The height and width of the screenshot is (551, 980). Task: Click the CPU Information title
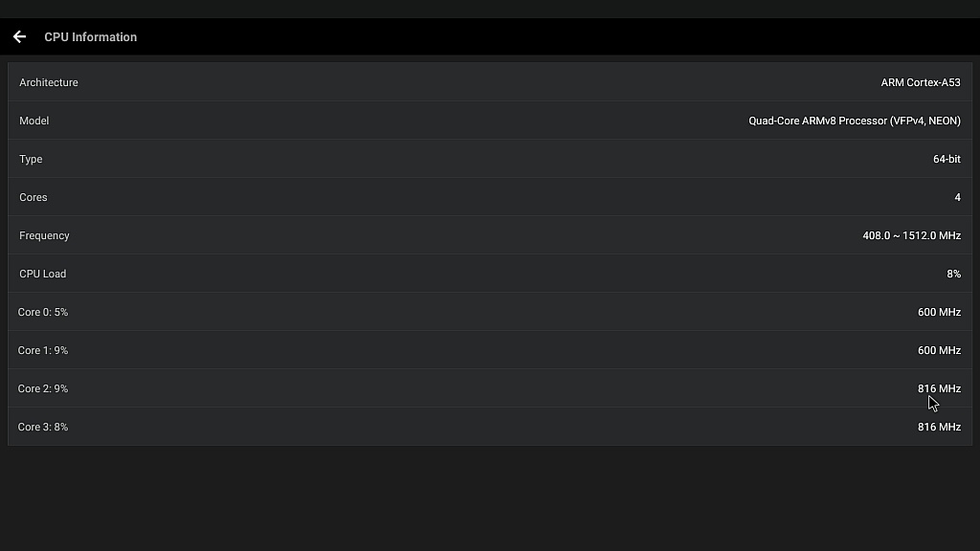coord(91,37)
